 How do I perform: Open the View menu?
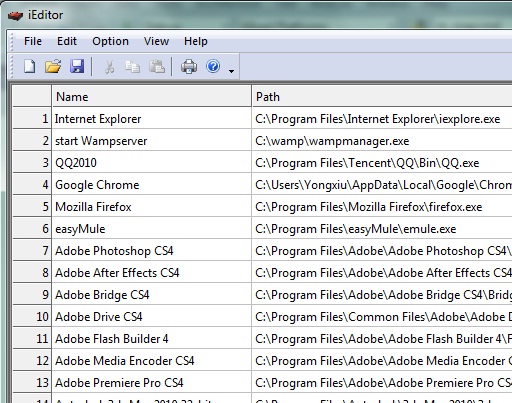coord(156,41)
